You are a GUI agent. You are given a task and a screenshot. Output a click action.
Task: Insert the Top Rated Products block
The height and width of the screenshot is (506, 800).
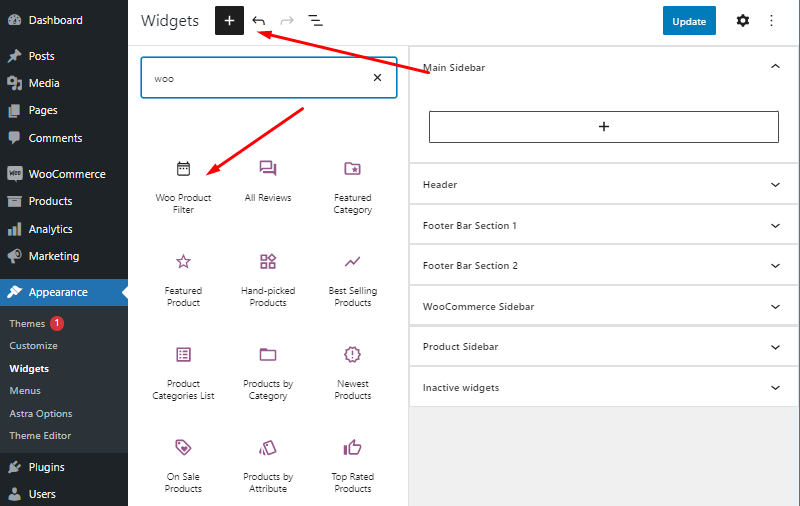(353, 466)
